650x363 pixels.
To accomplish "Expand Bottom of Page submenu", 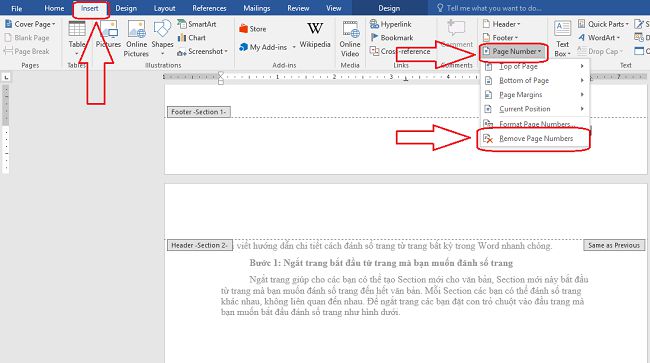I will 535,80.
